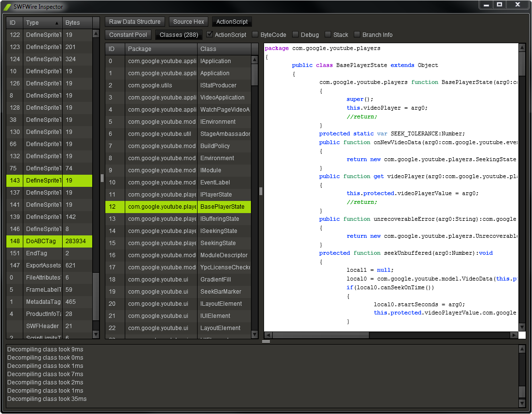Select tag row 143 DefineSprite
Image resolution: width=532 pixels, height=414 pixels.
(49, 181)
